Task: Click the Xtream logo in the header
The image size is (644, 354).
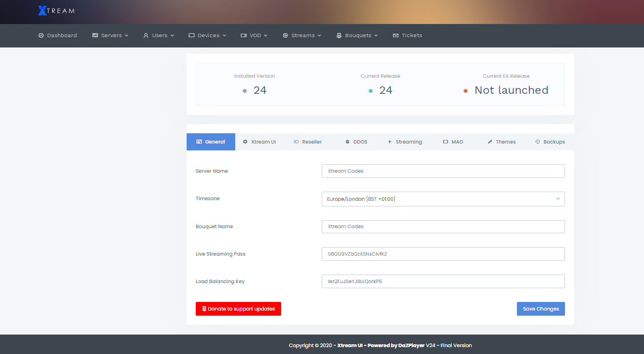Action: [x=57, y=11]
